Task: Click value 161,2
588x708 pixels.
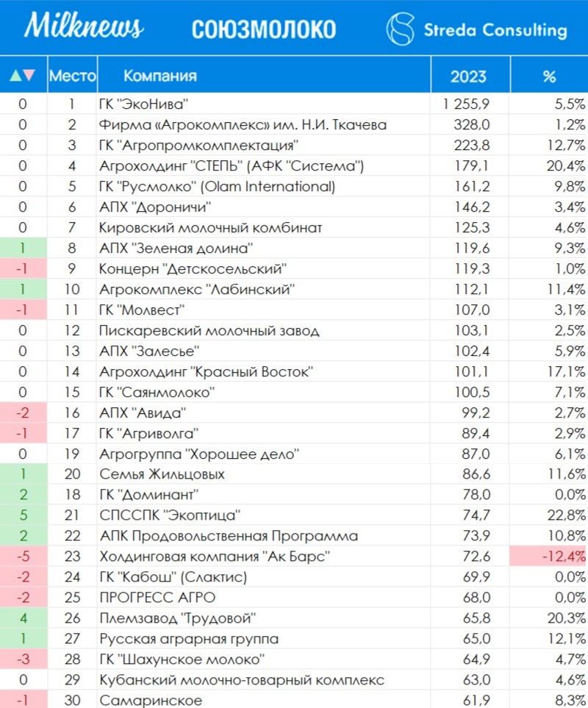Action: tap(472, 186)
